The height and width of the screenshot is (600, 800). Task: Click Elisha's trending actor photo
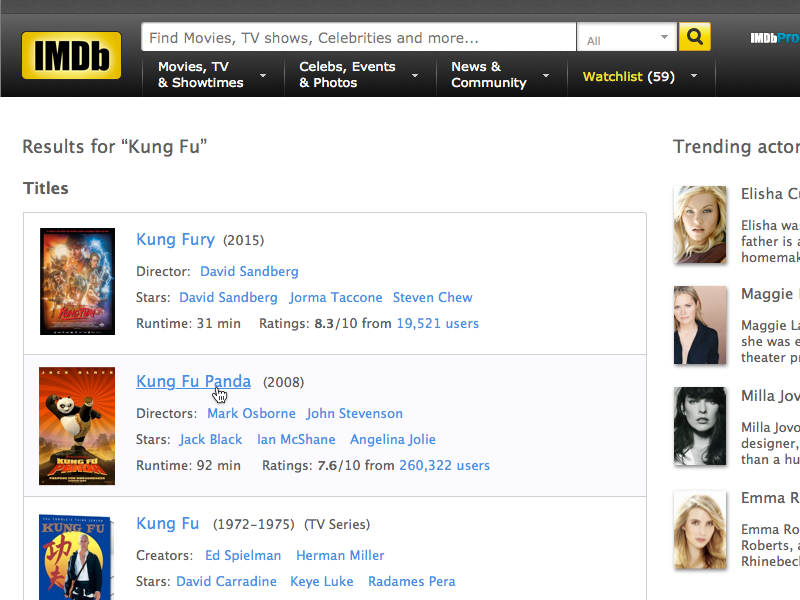tap(700, 224)
